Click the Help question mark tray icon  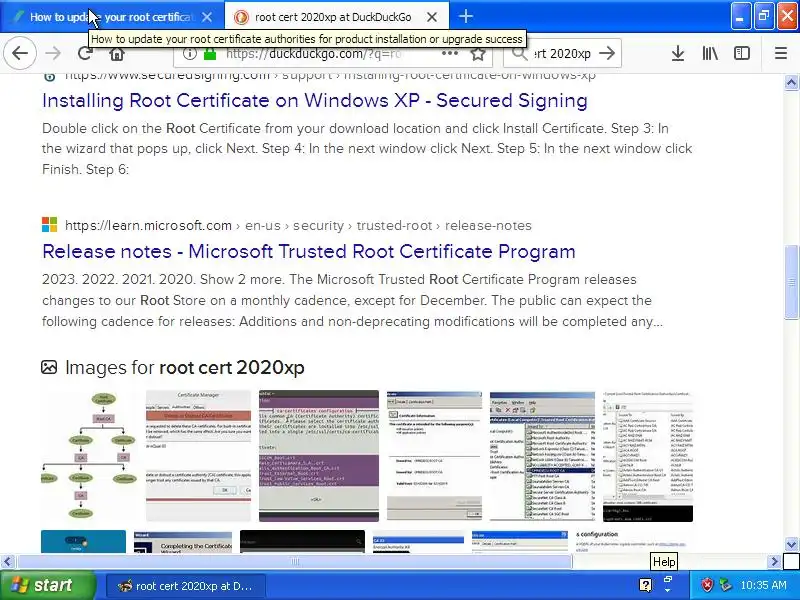(645, 585)
